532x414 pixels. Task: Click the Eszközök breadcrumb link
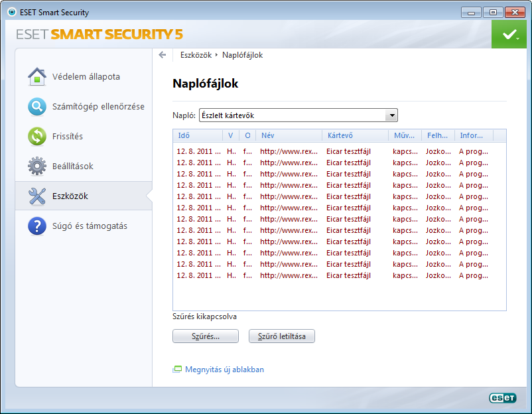tap(196, 55)
